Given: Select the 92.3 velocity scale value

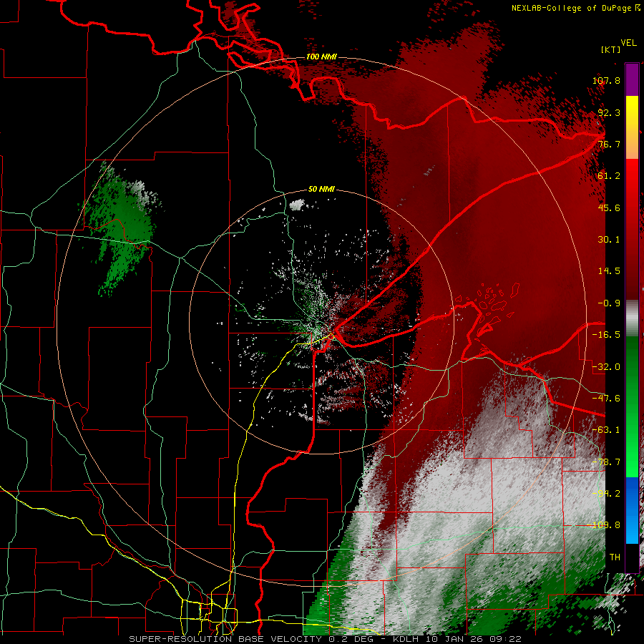Looking at the screenshot, I should point(609,112).
